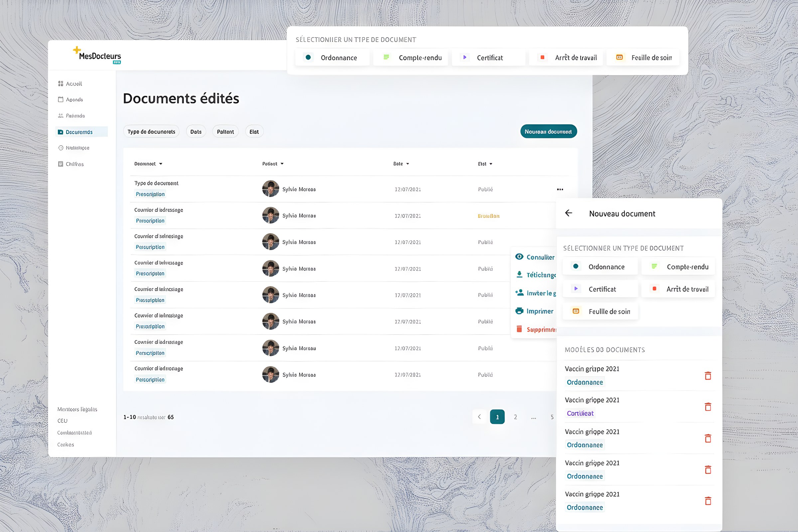Delete the Vaccin grippe 2021 Certificat template
The width and height of the screenshot is (798, 532).
click(708, 407)
